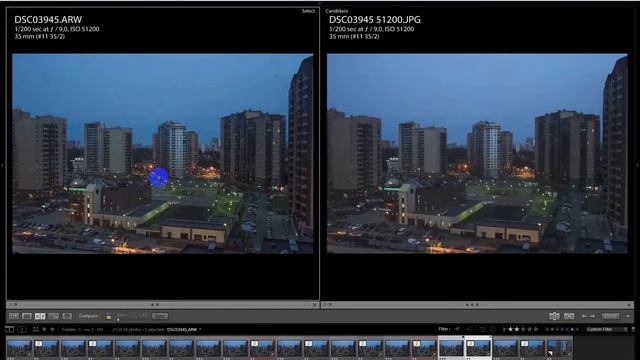Viewport: 640px width, 360px height.
Task: Click the Candidate label above the right pane
Action: (337, 11)
